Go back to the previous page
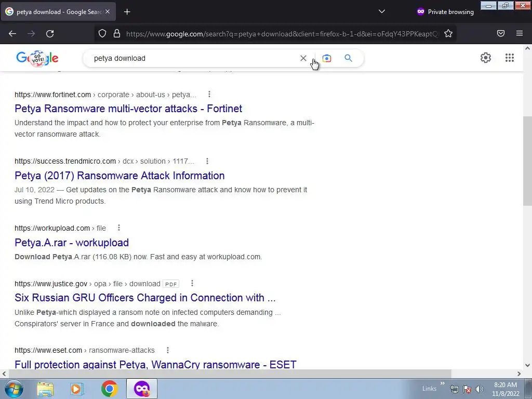The image size is (532, 399). [x=12, y=34]
